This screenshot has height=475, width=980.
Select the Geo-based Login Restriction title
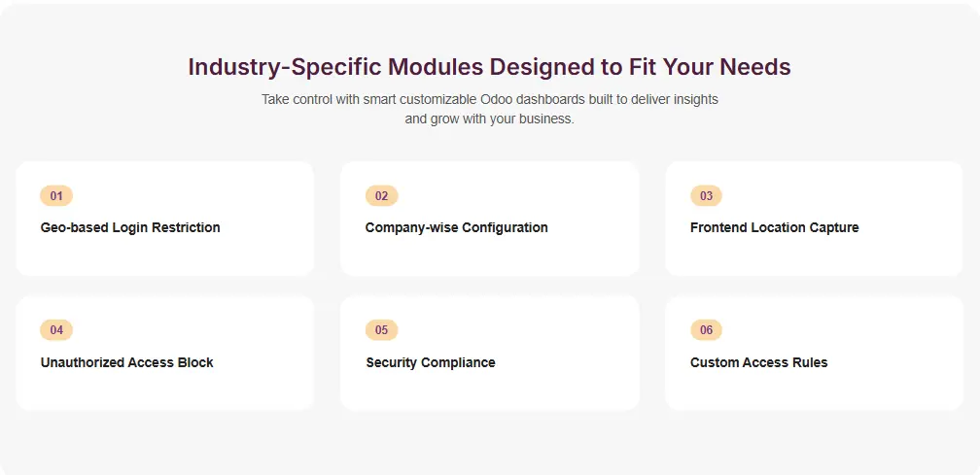point(130,227)
